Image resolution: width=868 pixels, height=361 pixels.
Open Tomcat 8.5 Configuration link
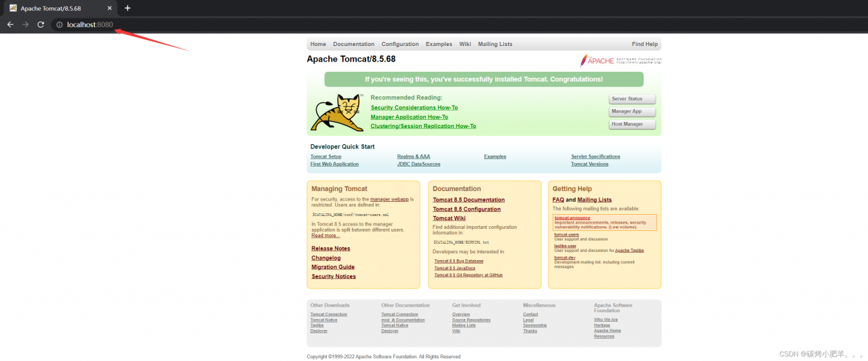(x=467, y=209)
